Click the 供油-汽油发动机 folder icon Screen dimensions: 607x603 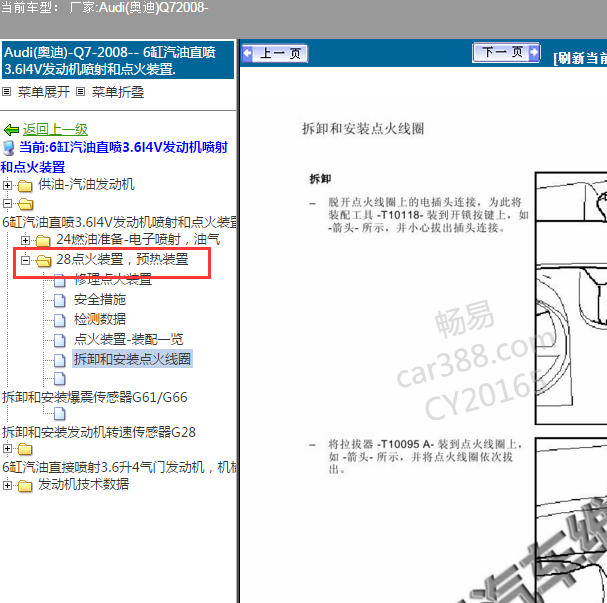click(25, 186)
